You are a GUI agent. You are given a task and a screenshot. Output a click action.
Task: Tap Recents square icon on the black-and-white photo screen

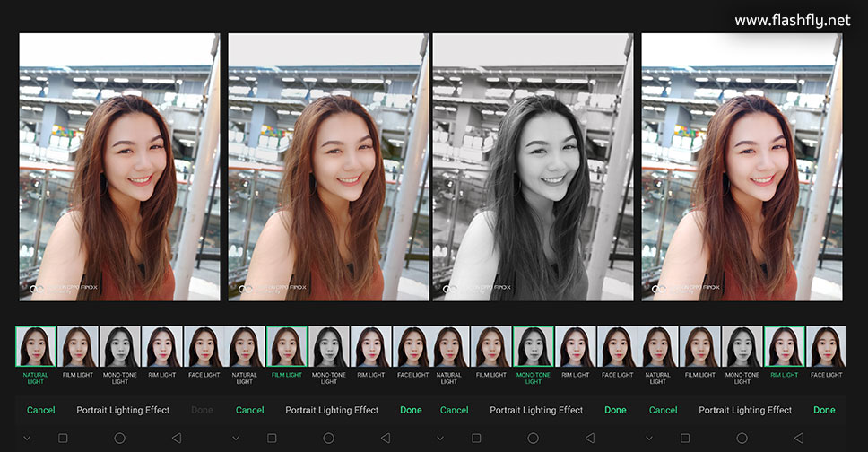pyautogui.click(x=476, y=438)
